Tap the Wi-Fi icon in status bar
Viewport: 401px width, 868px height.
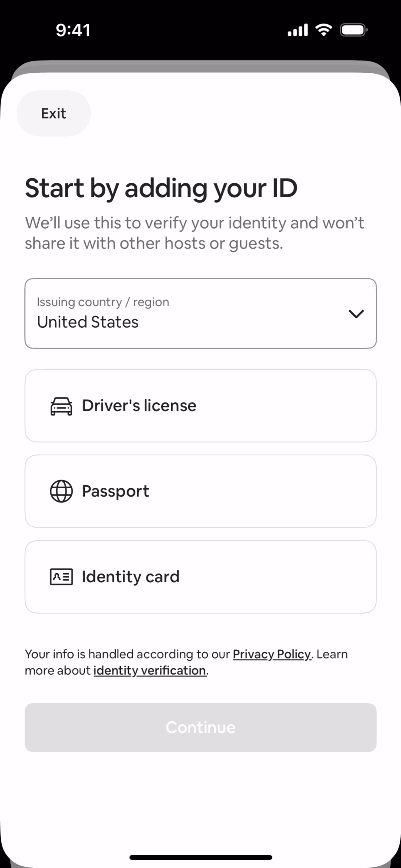[x=324, y=30]
